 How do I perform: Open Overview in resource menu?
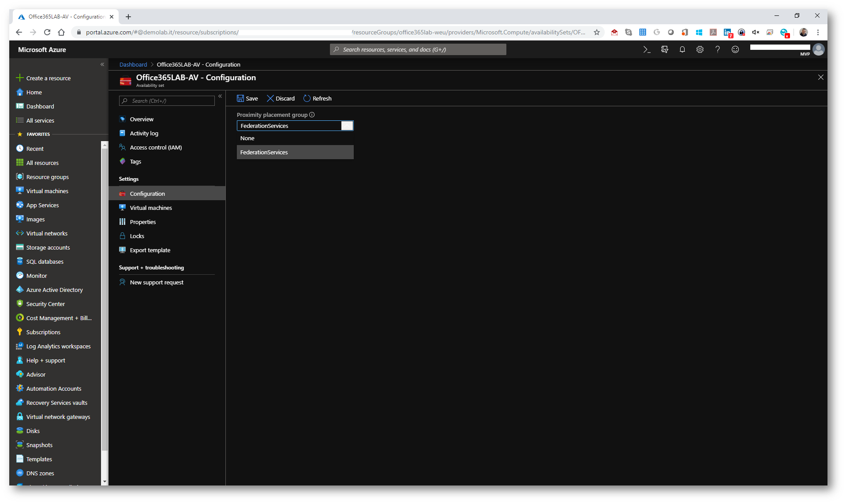(x=142, y=119)
